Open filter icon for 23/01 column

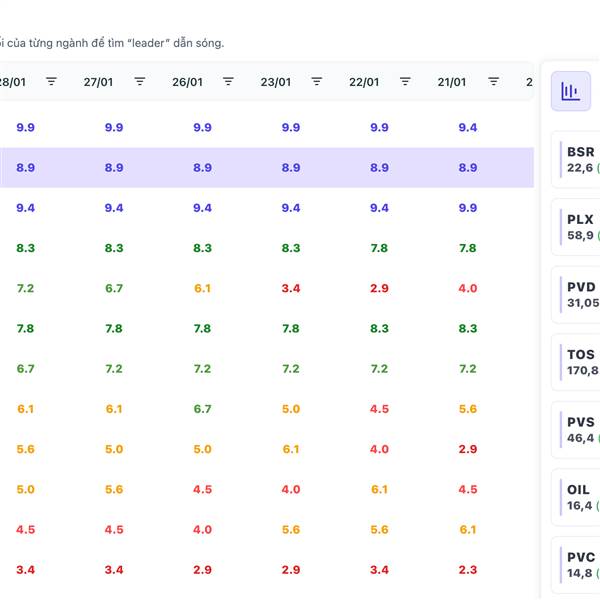click(x=317, y=82)
